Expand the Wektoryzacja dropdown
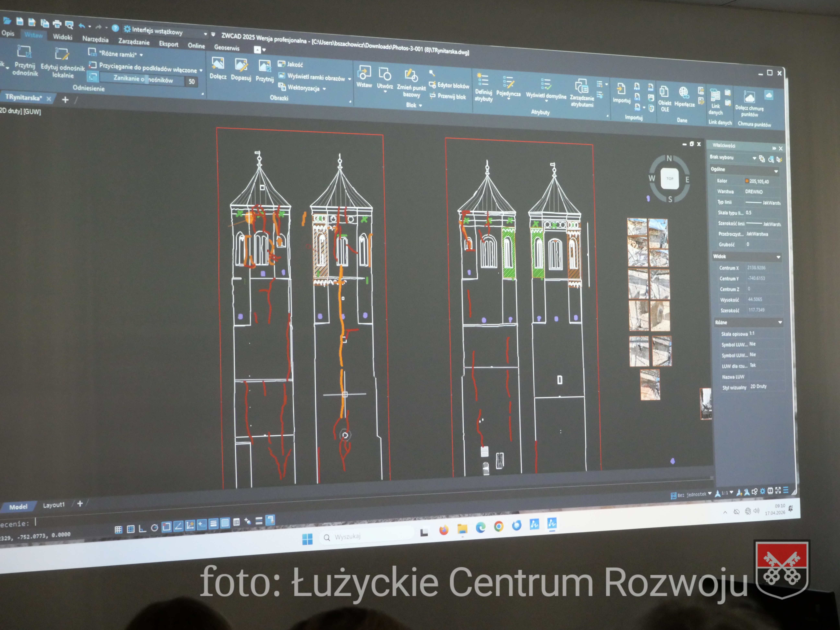840x630 pixels. (324, 89)
